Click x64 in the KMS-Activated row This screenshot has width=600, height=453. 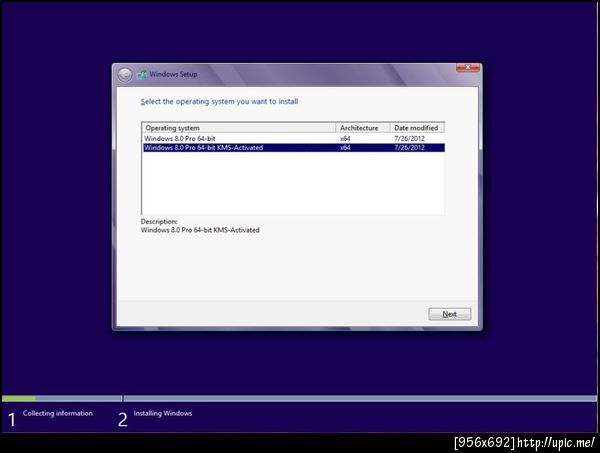click(x=345, y=148)
